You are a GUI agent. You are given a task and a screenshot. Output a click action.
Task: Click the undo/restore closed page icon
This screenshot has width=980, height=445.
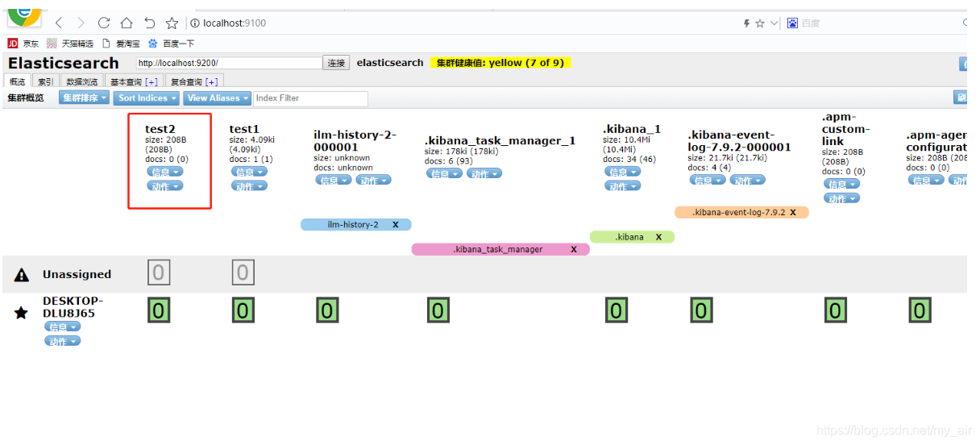tap(149, 23)
